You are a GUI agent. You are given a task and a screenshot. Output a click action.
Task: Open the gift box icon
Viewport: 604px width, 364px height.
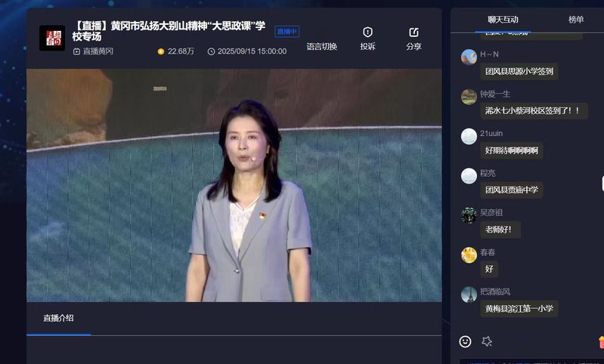(x=600, y=341)
